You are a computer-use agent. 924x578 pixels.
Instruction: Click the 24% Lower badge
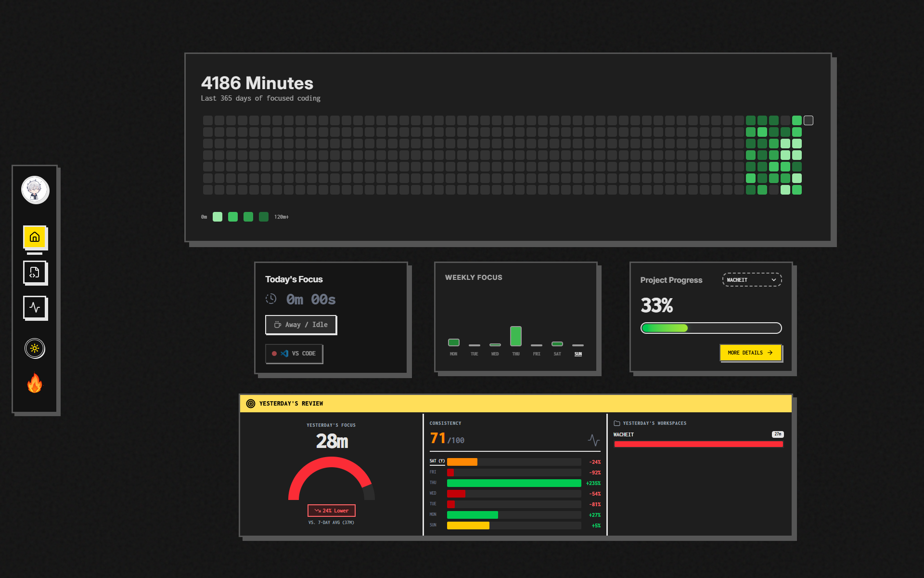click(x=331, y=511)
